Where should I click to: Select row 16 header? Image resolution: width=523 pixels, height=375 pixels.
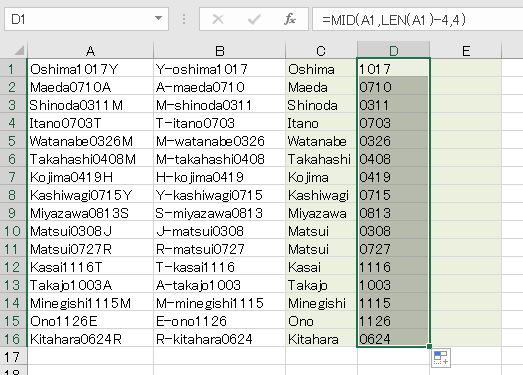click(x=13, y=339)
